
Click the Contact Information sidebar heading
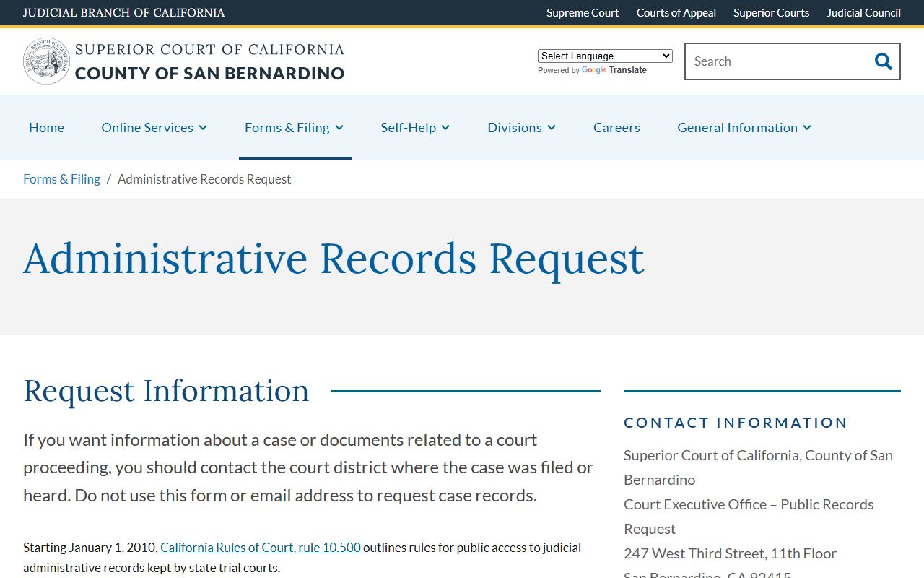pos(736,423)
